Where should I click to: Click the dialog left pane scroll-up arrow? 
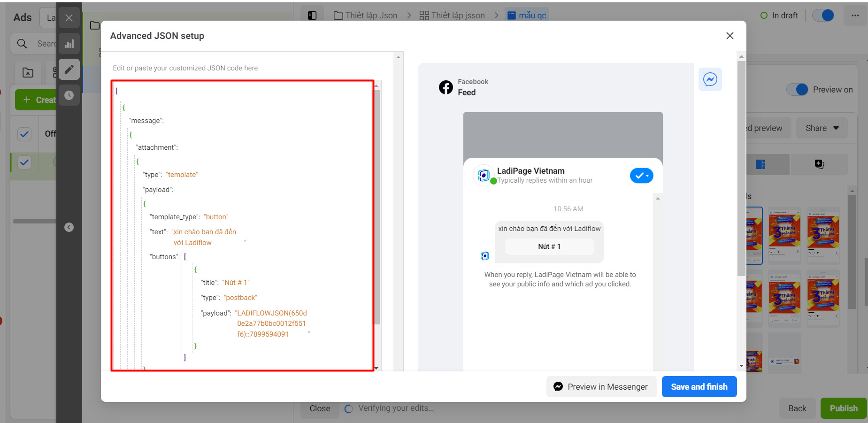tap(398, 57)
